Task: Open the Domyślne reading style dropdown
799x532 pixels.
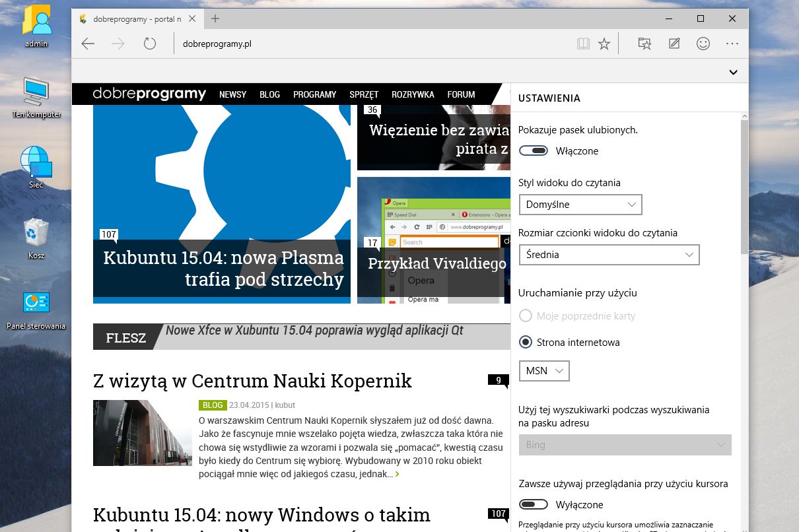Action: pos(580,205)
